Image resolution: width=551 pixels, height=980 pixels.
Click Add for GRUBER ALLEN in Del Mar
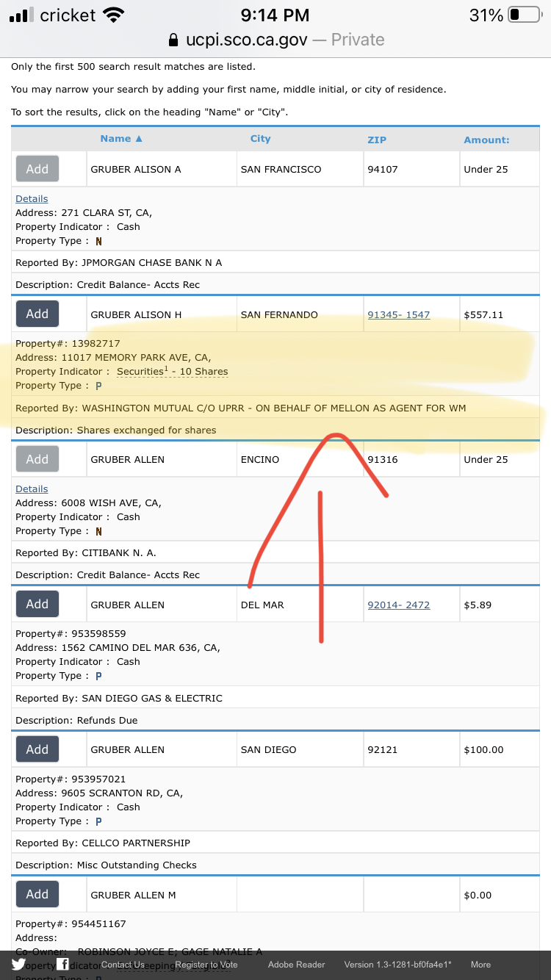tap(37, 604)
